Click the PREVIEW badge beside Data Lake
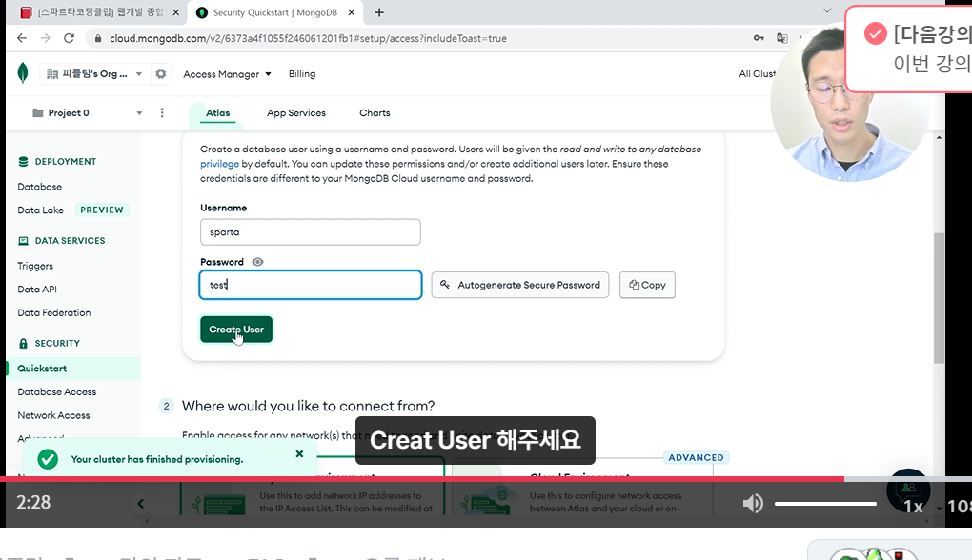This screenshot has height=560, width=972. pos(102,210)
